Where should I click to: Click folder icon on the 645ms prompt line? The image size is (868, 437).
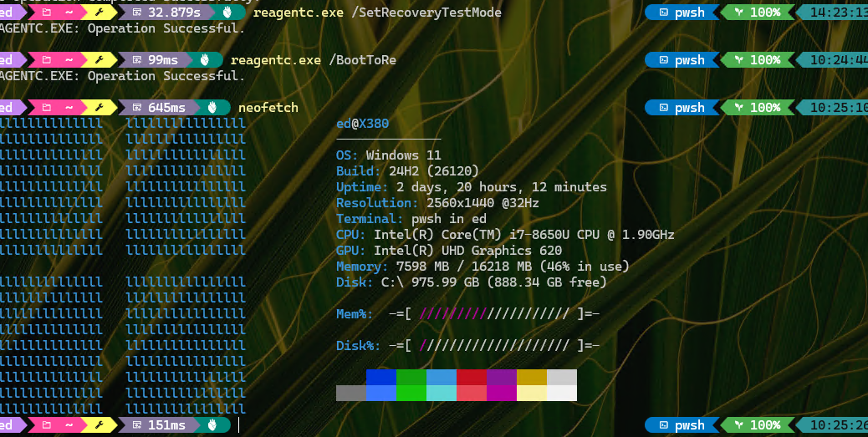47,107
